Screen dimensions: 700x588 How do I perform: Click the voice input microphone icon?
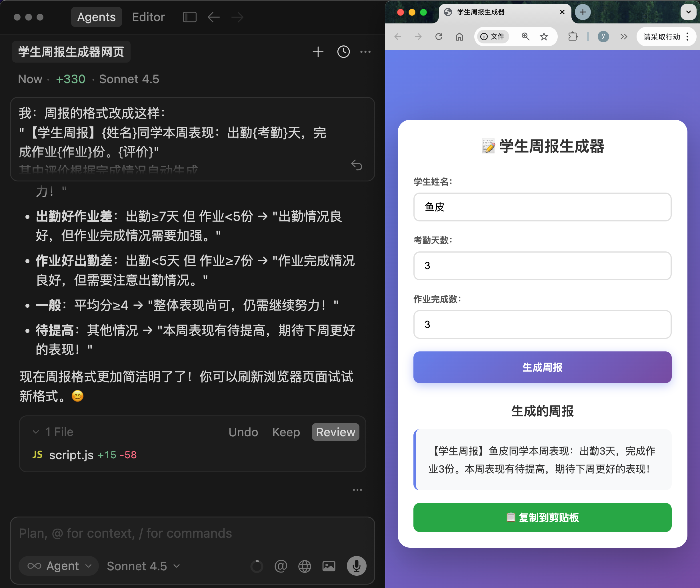coord(356,566)
